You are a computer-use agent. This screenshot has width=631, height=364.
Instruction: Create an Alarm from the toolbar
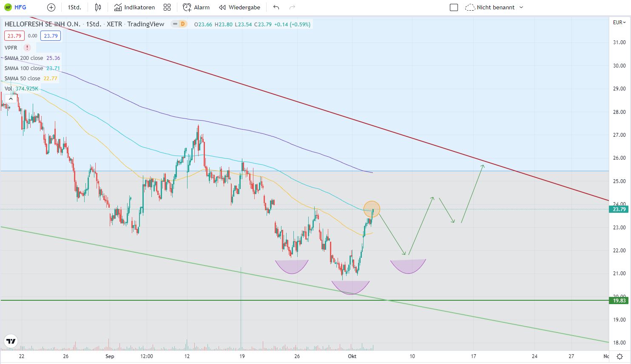pyautogui.click(x=196, y=7)
